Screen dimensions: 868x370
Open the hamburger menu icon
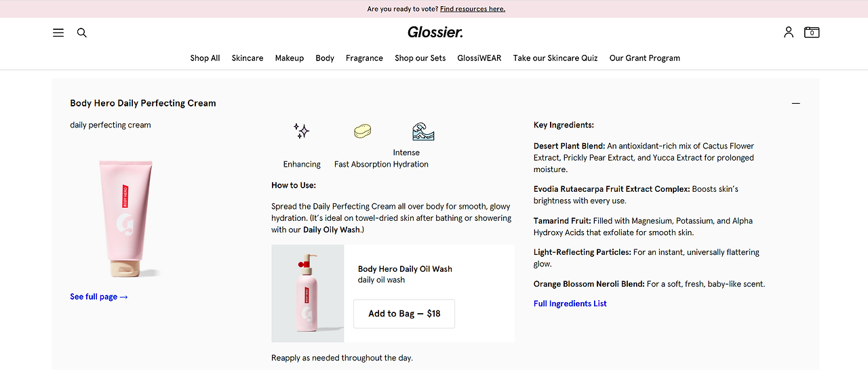pos(58,33)
